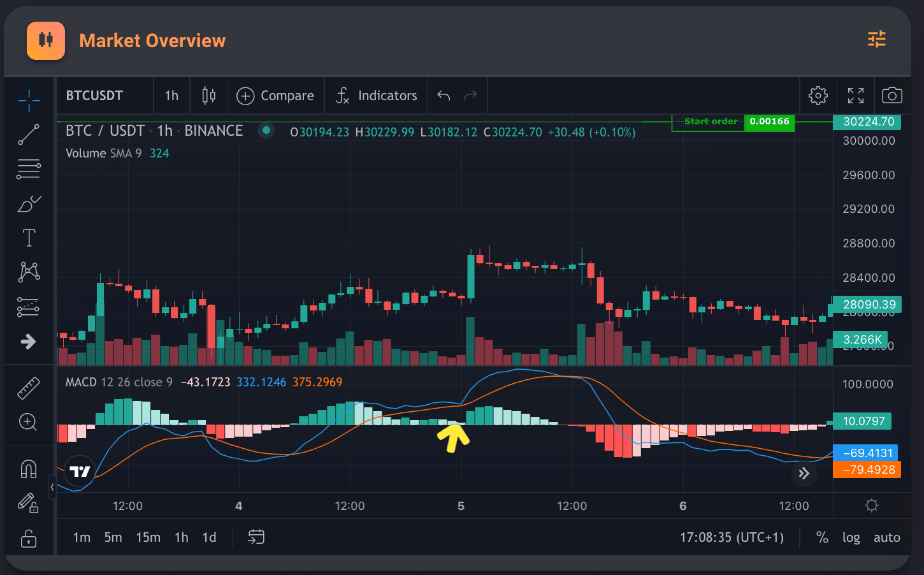Toggle log scale on price axis
This screenshot has width=924, height=575.
pyautogui.click(x=851, y=537)
